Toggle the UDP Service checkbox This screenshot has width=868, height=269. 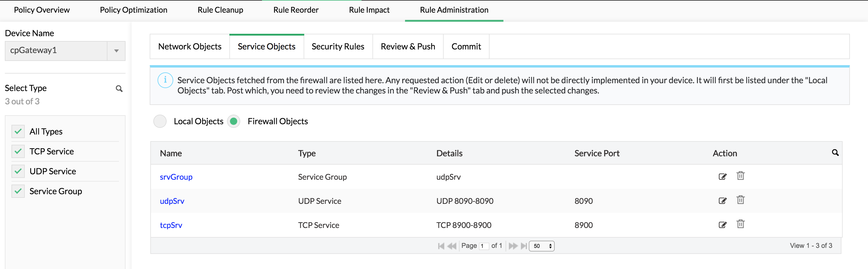click(x=18, y=171)
